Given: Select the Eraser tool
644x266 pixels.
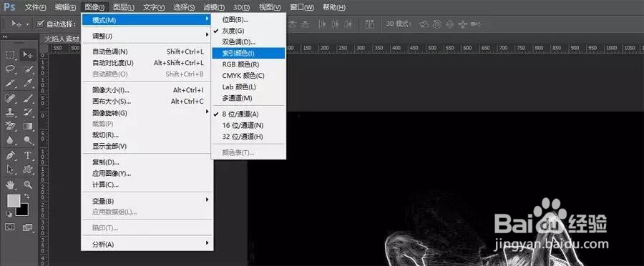Looking at the screenshot, I should 11,126.
